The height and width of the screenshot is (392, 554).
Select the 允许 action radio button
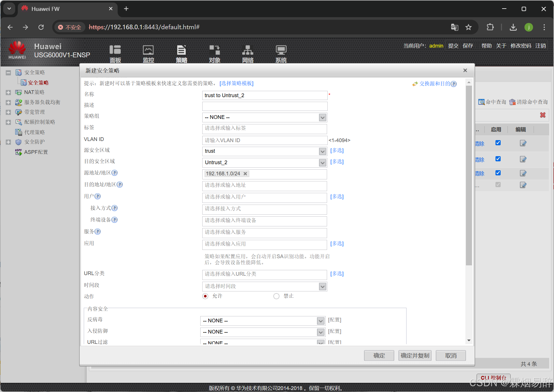click(x=205, y=296)
